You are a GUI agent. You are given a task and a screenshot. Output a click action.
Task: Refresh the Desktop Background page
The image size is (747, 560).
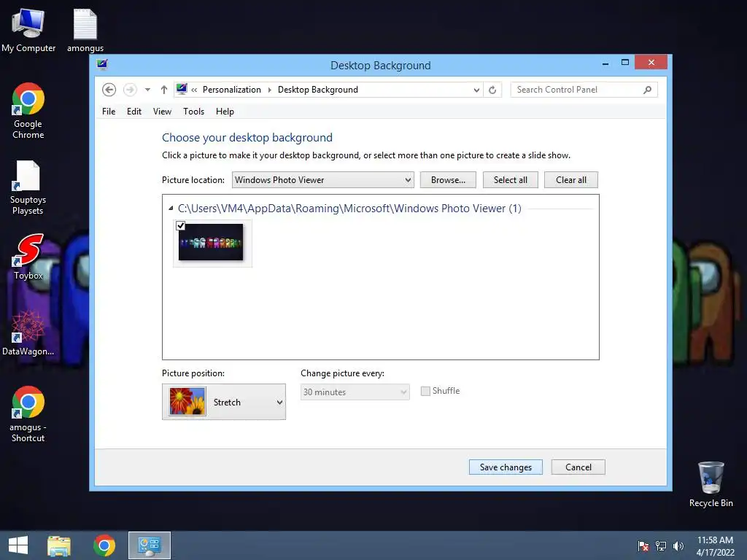492,90
